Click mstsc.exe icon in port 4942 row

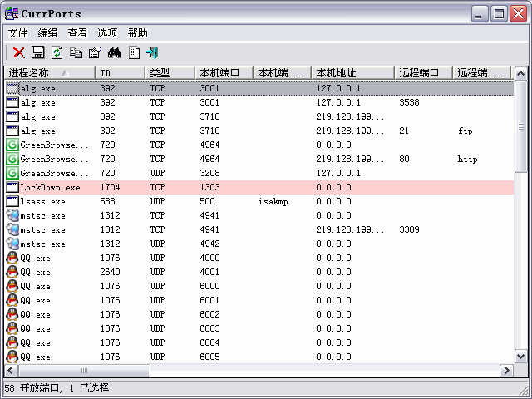pyautogui.click(x=12, y=244)
